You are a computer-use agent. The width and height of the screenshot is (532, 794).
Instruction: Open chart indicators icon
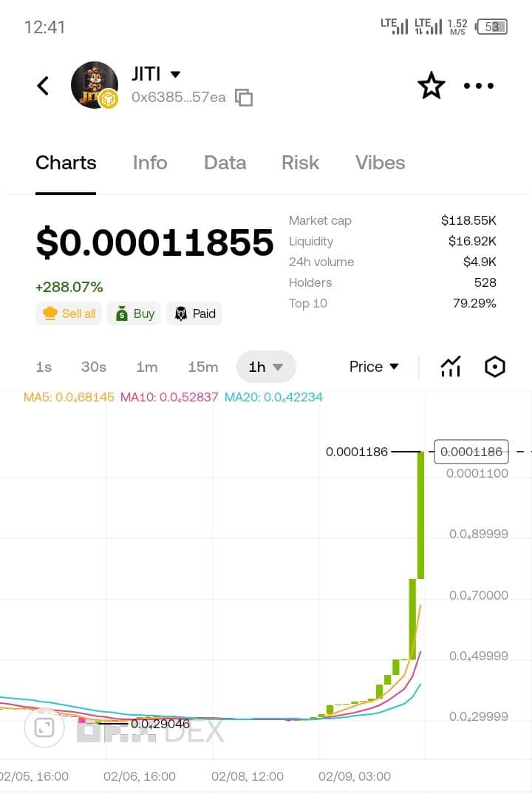(x=451, y=367)
